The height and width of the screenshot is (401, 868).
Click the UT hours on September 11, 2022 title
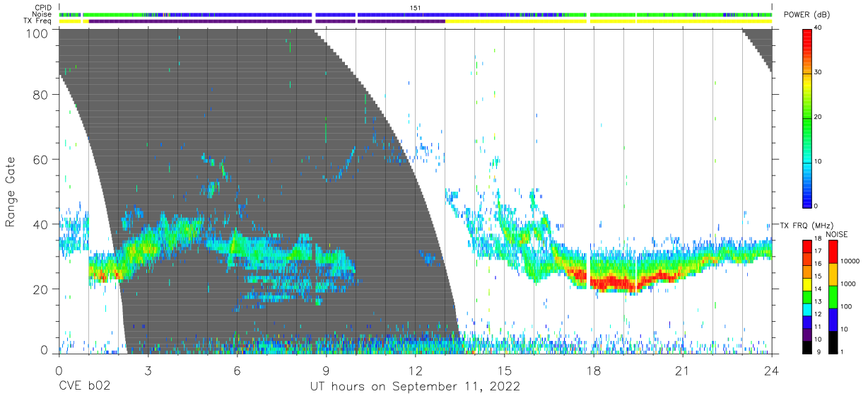coord(416,387)
